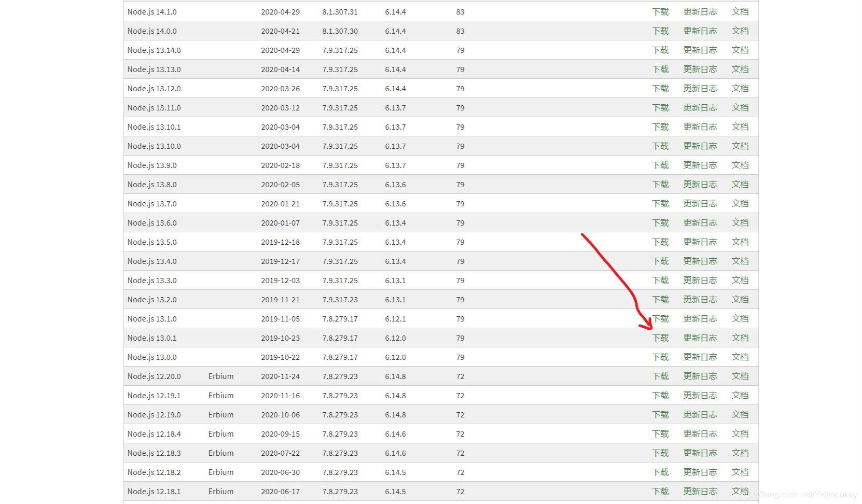Click 下载 for Node.js 12.19.1
This screenshot has width=862, height=504.
(660, 396)
